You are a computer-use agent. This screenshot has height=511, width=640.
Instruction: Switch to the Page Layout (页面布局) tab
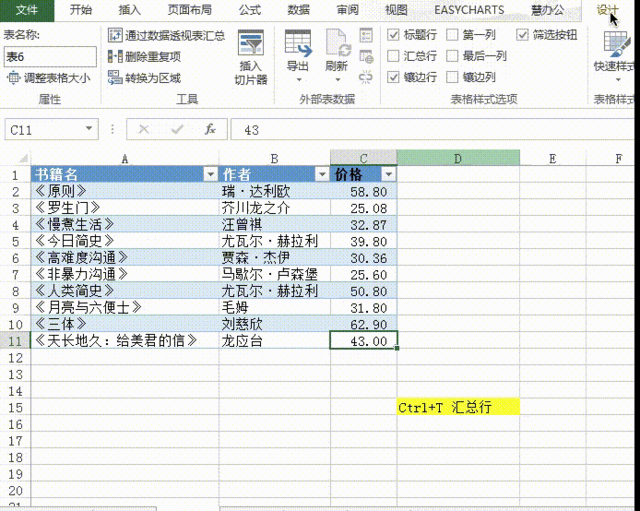click(x=190, y=10)
